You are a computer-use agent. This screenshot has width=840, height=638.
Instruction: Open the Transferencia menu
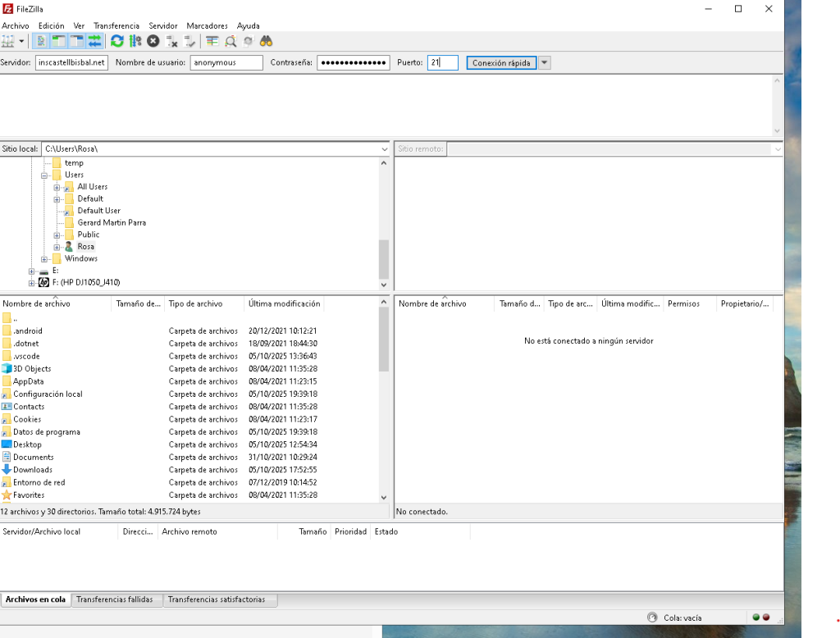click(x=116, y=25)
